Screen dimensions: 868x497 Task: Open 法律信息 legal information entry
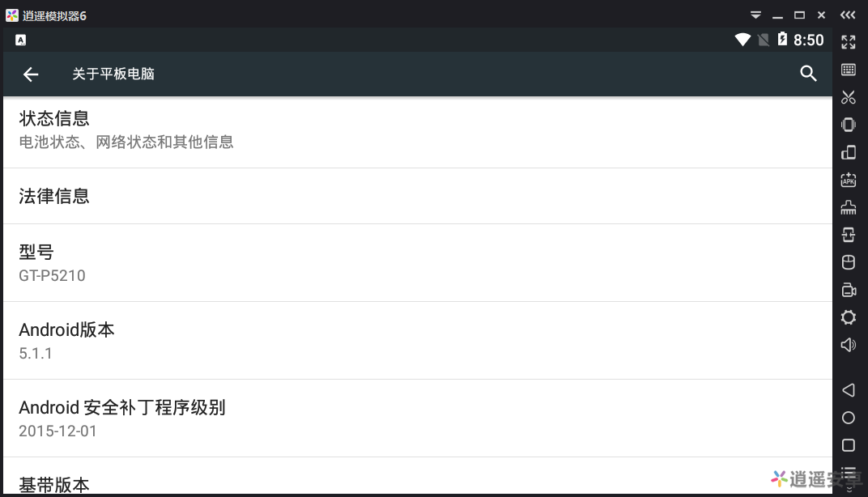tap(417, 196)
